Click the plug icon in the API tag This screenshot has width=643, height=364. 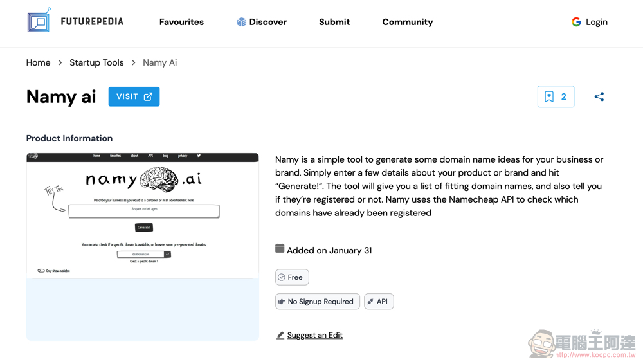pyautogui.click(x=370, y=302)
